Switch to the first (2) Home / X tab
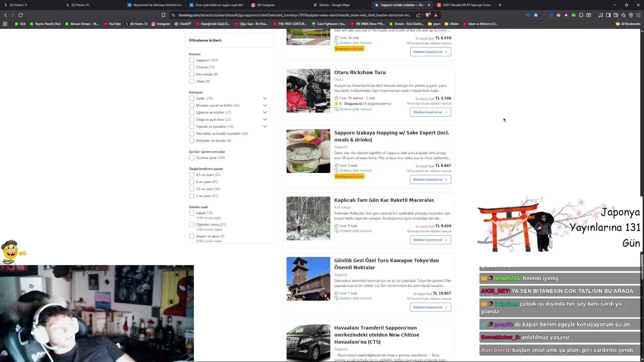This screenshot has width=644, height=362. click(31, 5)
